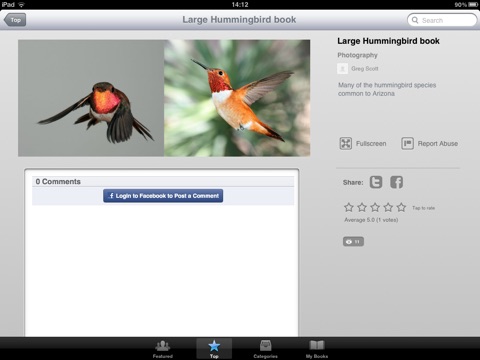Tap the Facebook share icon
This screenshot has width=480, height=360.
[397, 182]
